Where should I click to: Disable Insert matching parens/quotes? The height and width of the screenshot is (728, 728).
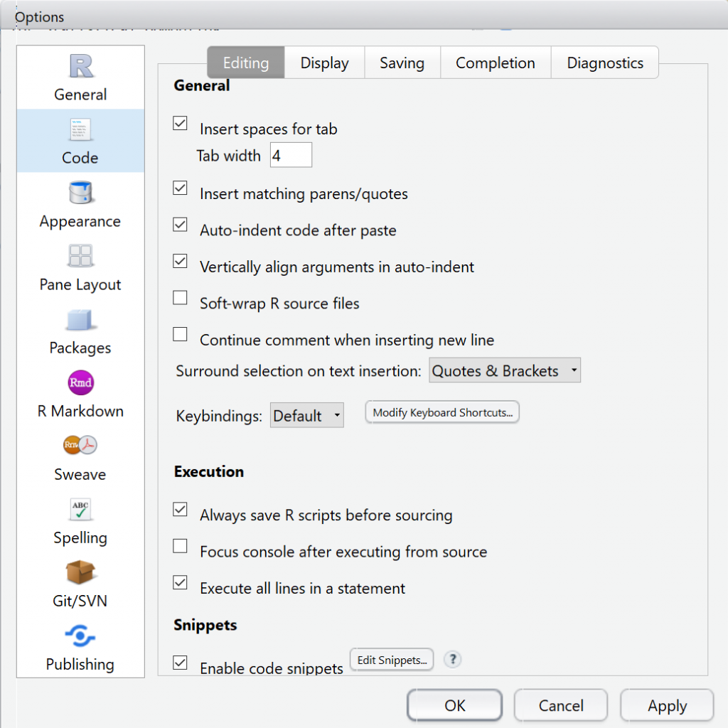click(180, 188)
